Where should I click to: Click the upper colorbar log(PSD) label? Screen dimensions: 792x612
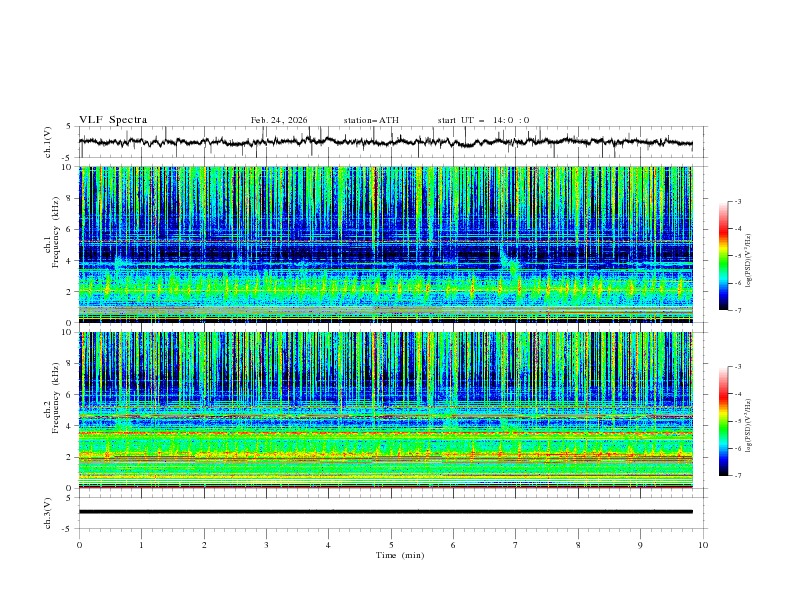pos(749,261)
